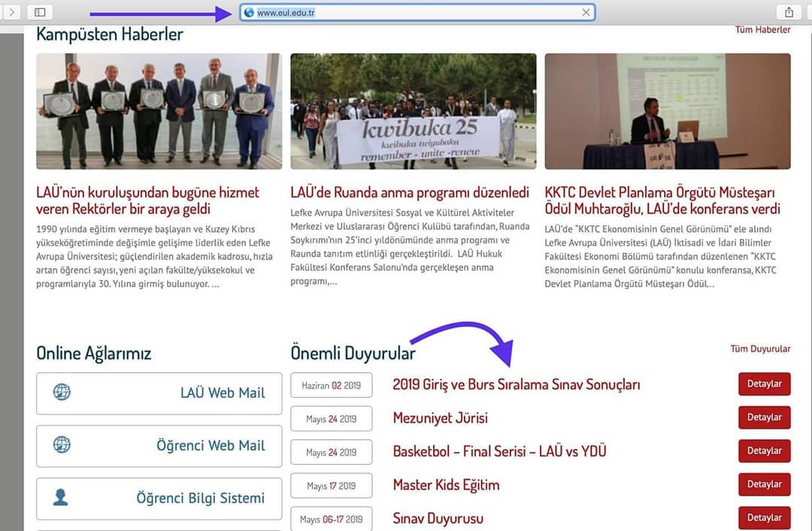
Task: Open KKTC Devlet Planlama Örgütü headline
Action: pos(662,201)
